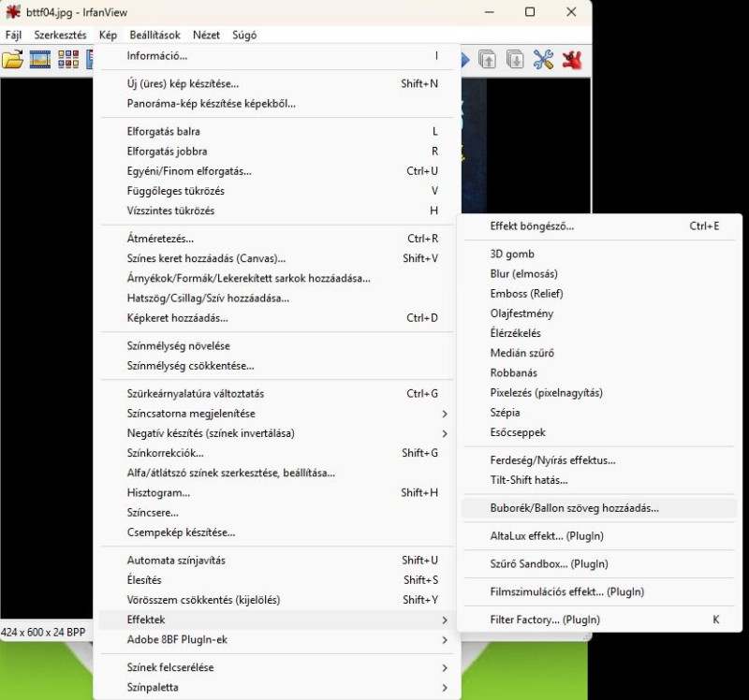Apply Élesítés
This screenshot has width=749, height=700.
277,580
